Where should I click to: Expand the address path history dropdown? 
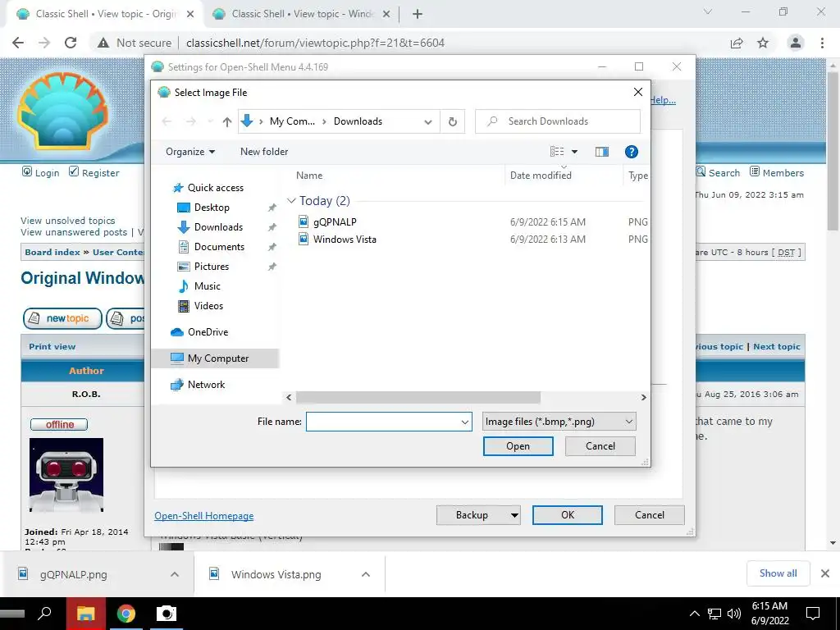click(x=428, y=121)
